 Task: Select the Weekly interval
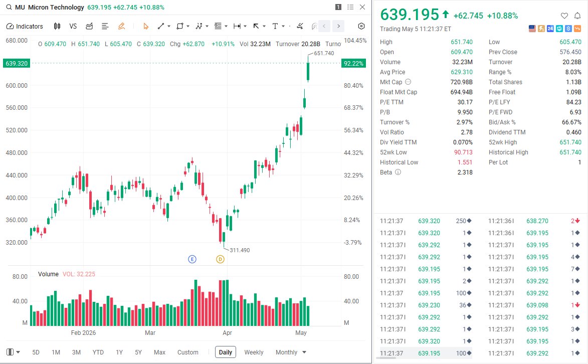tap(254, 352)
